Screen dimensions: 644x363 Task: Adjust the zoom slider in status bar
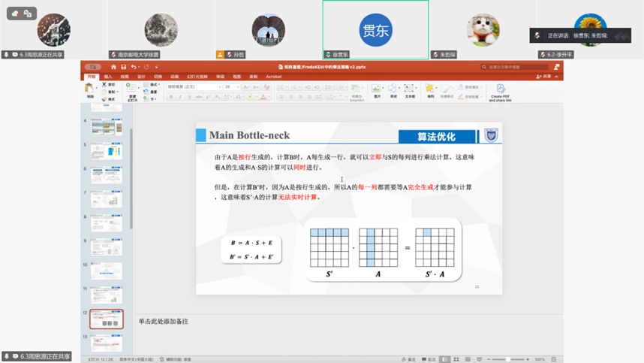509,359
